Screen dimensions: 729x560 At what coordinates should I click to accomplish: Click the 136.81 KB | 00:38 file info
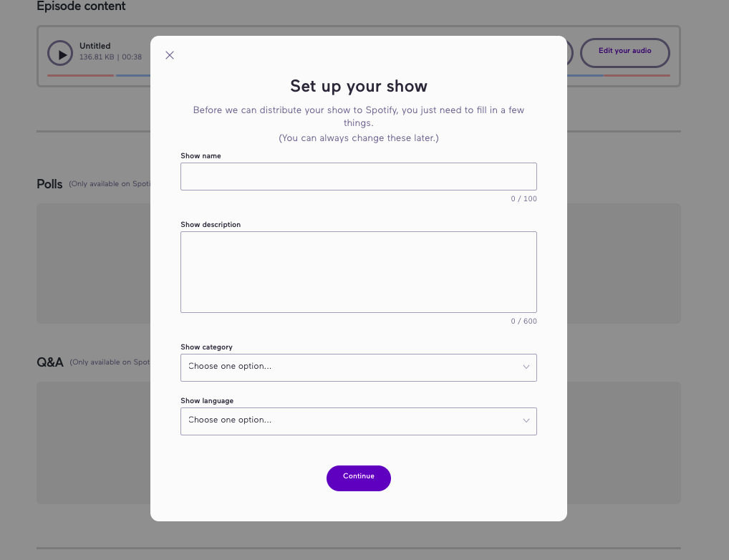[111, 57]
